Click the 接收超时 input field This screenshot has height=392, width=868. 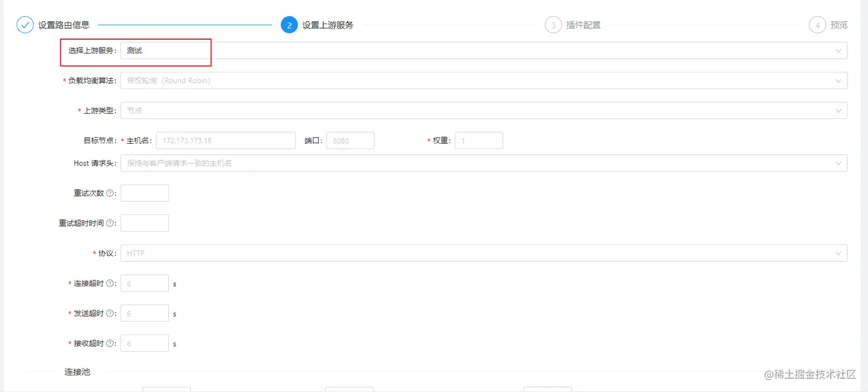145,343
